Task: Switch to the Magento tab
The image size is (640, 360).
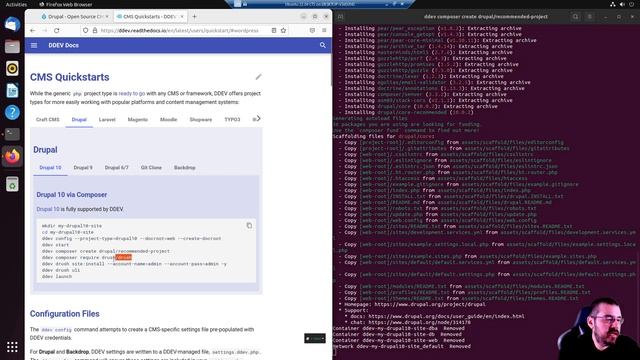Action: 138,120
